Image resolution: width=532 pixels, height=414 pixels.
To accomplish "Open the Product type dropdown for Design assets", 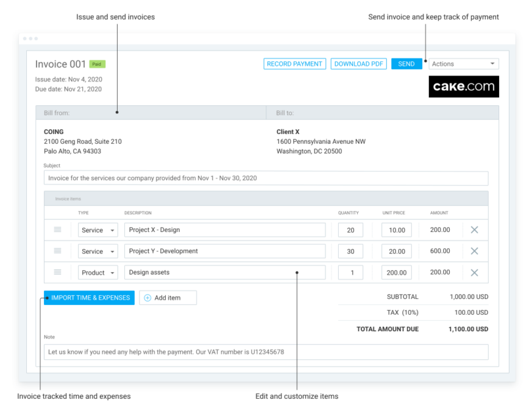I will (x=97, y=272).
